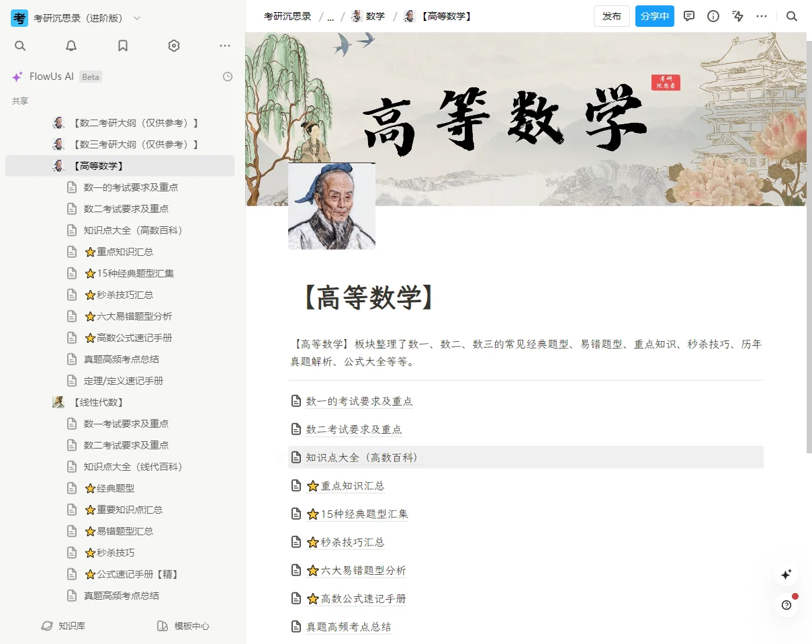Open sidebar page 公式速记手册【精】
The height and width of the screenshot is (644, 812).
[120, 574]
